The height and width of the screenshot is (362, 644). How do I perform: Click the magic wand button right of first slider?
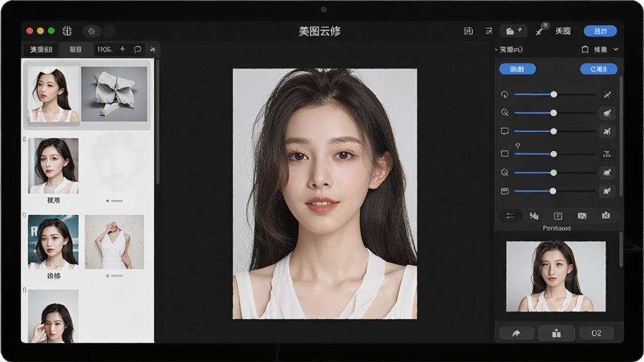pos(607,94)
